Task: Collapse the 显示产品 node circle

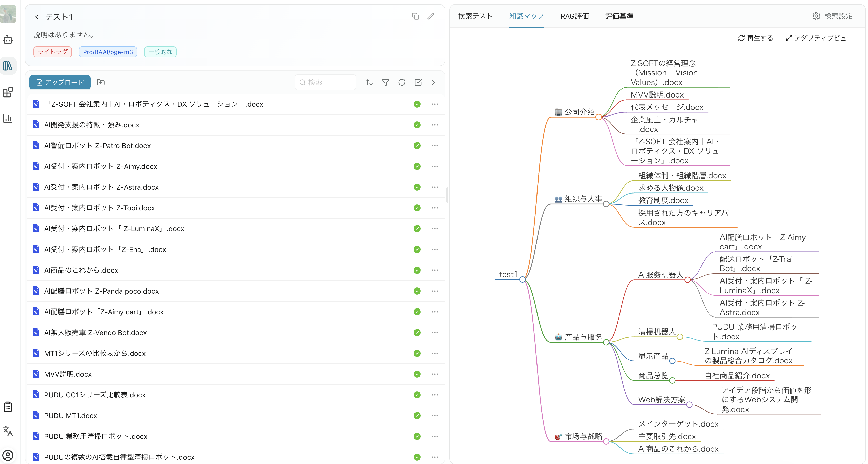Action: (672, 361)
